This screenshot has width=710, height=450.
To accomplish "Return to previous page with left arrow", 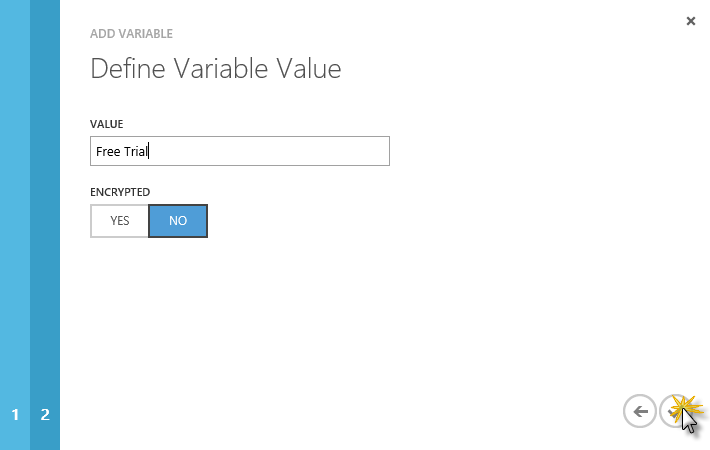I will pos(639,411).
